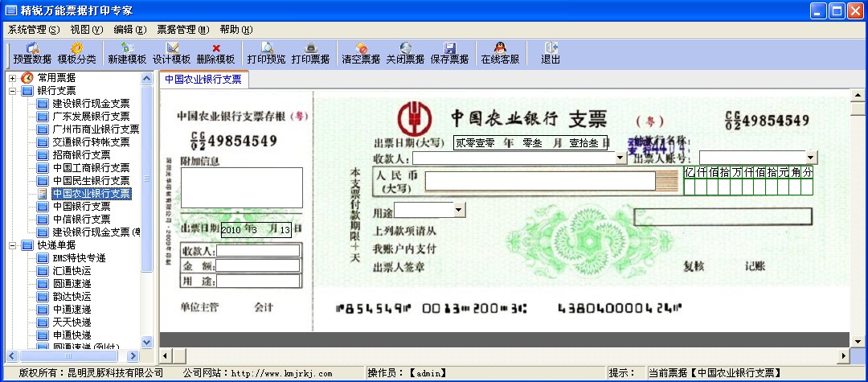The image size is (868, 382).
Task: Click company website http://www.kmjrkj.com
Action: point(282,373)
